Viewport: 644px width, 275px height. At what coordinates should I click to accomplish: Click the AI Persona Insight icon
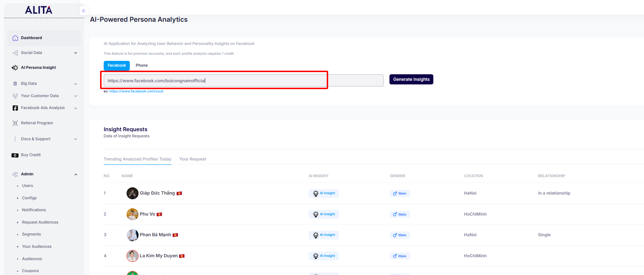(15, 68)
